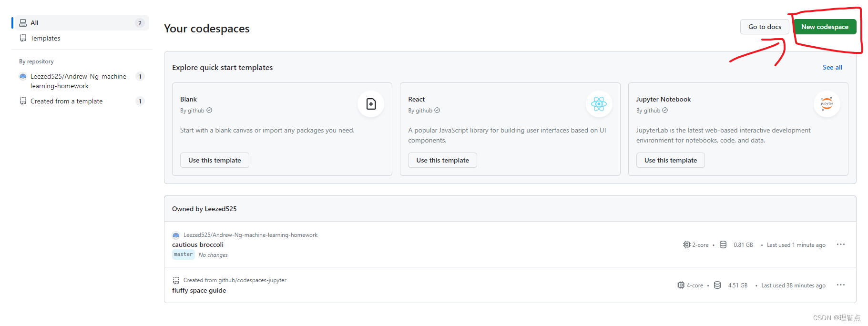This screenshot has width=868, height=326.
Task: Use the Jupyter Notebook template
Action: (671, 160)
